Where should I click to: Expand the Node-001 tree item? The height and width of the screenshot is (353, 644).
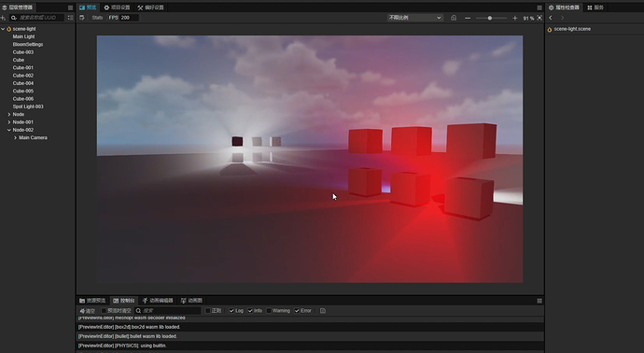9,122
